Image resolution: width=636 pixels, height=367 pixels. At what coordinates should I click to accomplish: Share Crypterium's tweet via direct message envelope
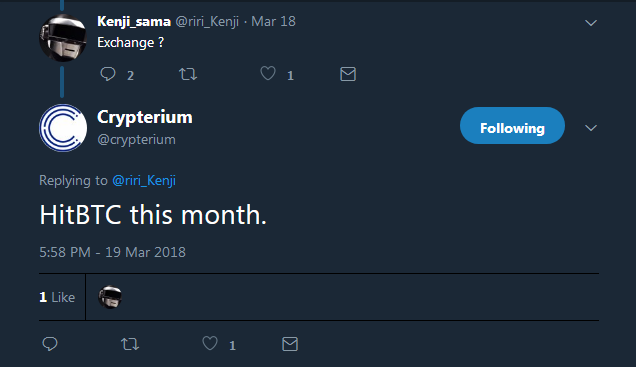[x=290, y=344]
